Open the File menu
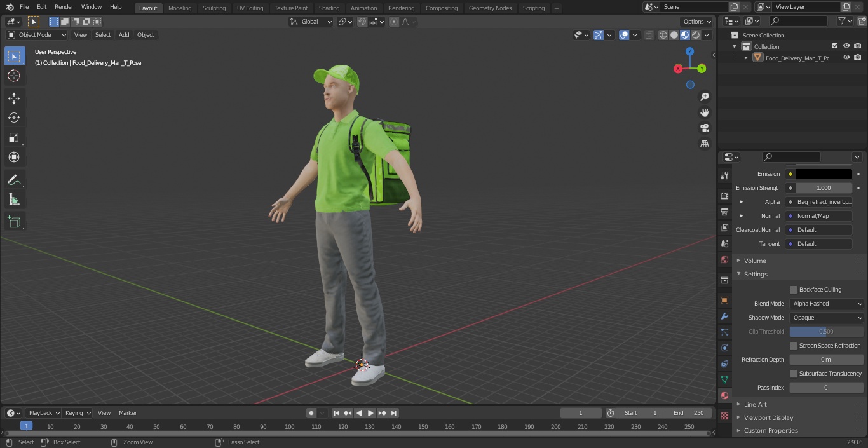The width and height of the screenshot is (868, 448). [x=24, y=7]
